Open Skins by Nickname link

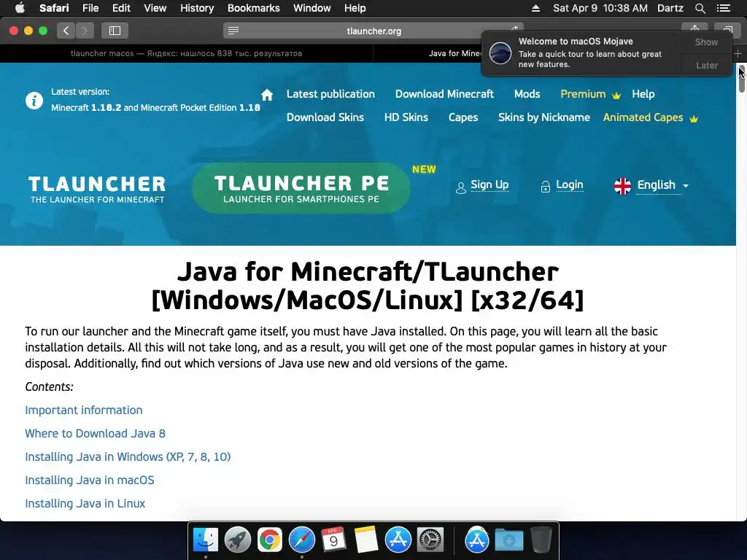click(543, 117)
